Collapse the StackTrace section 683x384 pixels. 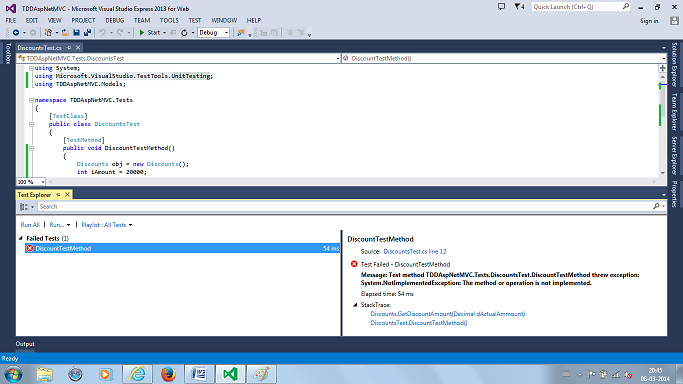point(355,305)
